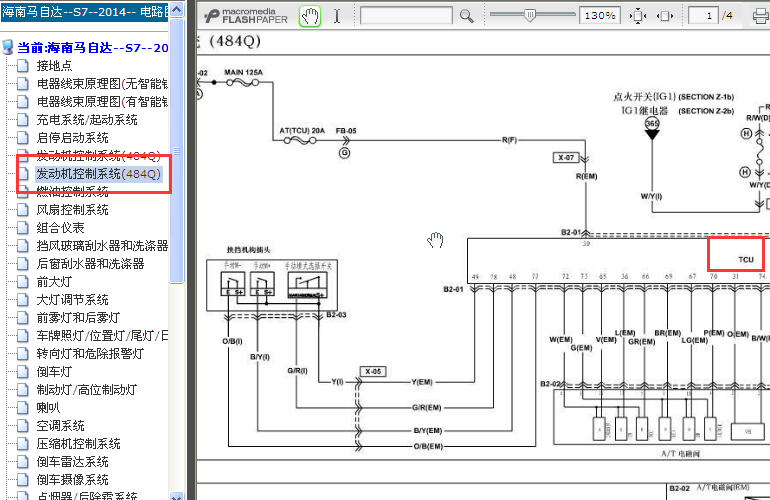Open 转向灯和危险报警灯 diagram
The width and height of the screenshot is (770, 500).
[x=90, y=354]
